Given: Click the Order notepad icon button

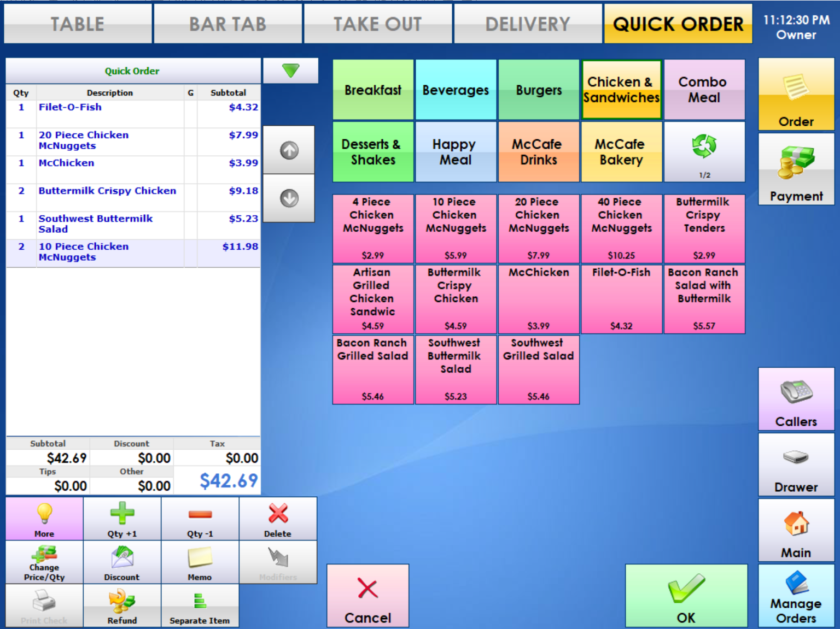Looking at the screenshot, I should pyautogui.click(x=796, y=95).
